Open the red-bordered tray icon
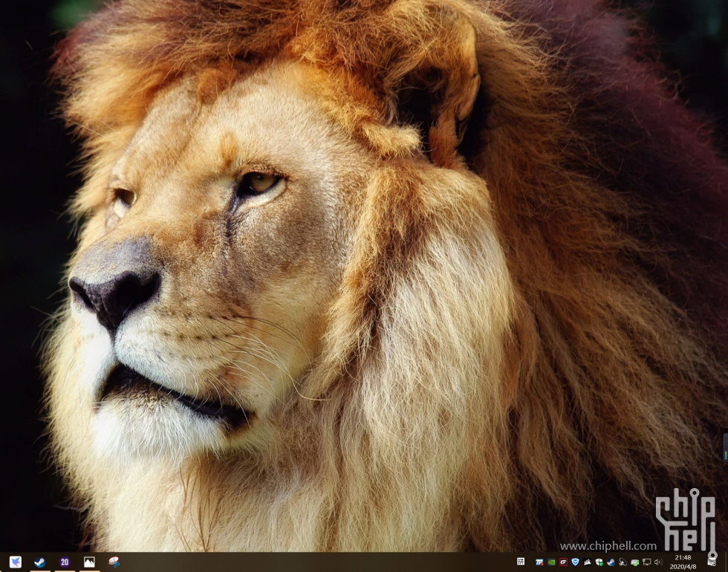 click(x=563, y=562)
